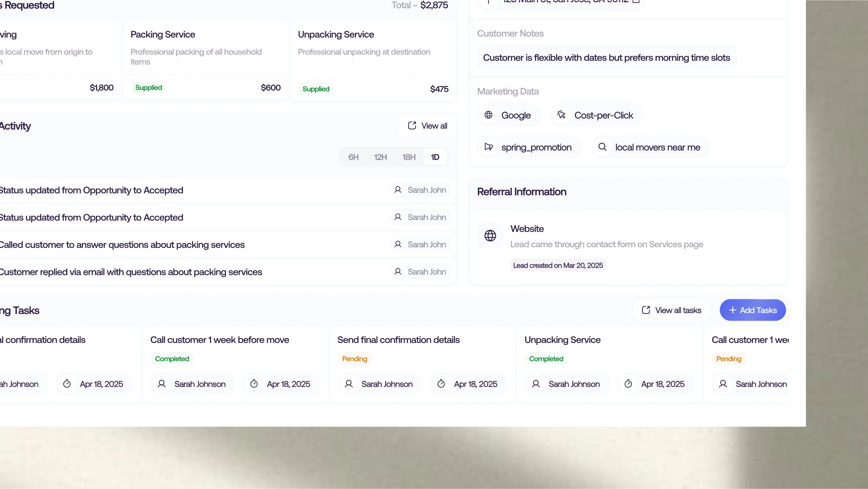Screen dimensions: 868x489
Task: Click the Pending badge on Send final confirmation
Action: tap(355, 359)
